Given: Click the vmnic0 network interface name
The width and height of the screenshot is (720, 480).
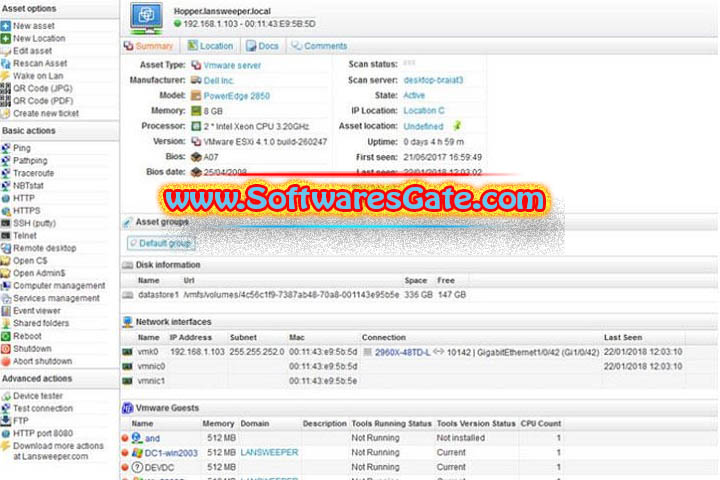Looking at the screenshot, I should point(151,366).
